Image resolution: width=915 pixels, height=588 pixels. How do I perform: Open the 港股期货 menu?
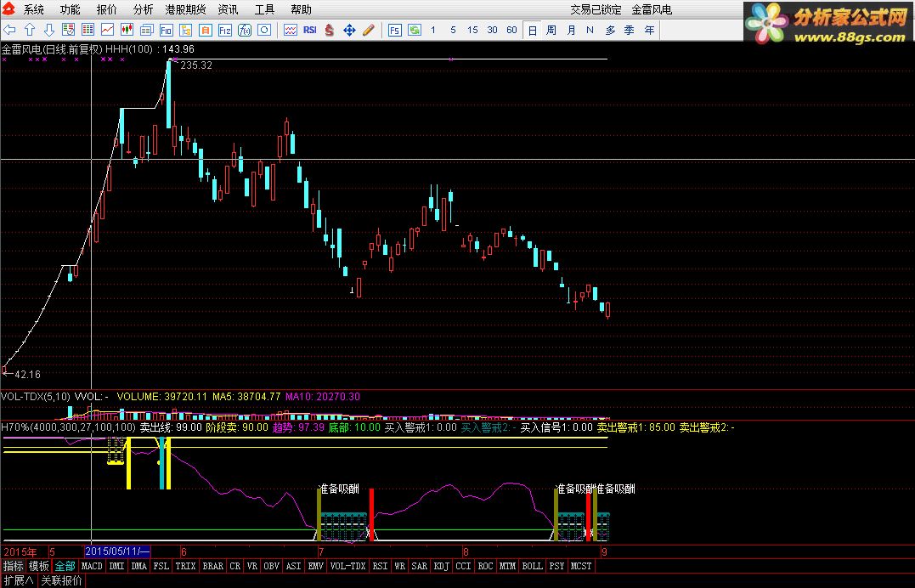[x=185, y=9]
